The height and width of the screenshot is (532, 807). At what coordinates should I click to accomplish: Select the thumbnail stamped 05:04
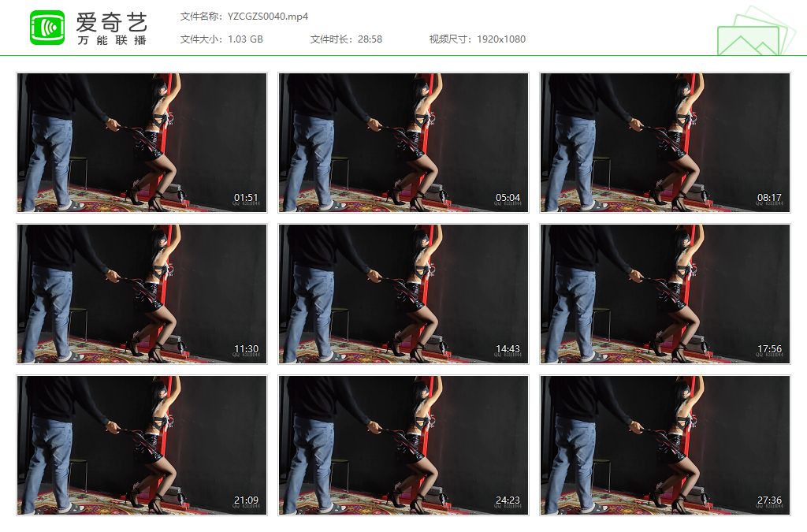click(x=403, y=143)
